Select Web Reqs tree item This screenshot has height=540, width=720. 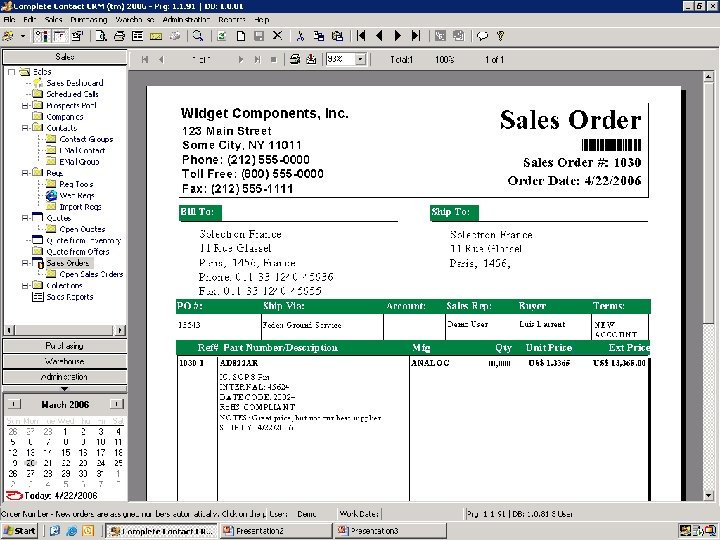pos(77,196)
